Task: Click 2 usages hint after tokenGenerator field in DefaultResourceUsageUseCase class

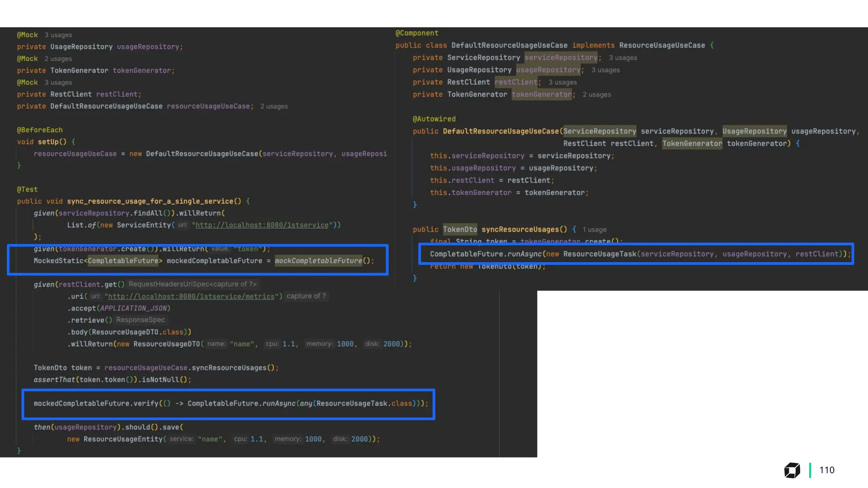Action: coord(596,94)
